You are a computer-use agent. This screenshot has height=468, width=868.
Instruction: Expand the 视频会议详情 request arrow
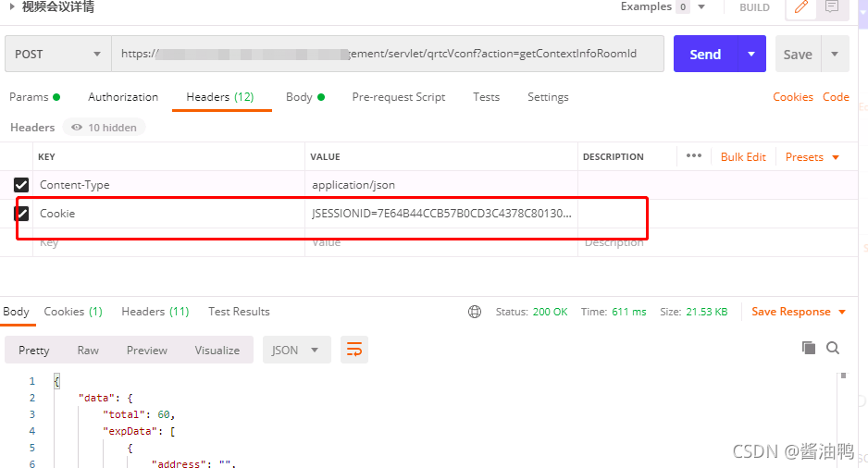12,6
